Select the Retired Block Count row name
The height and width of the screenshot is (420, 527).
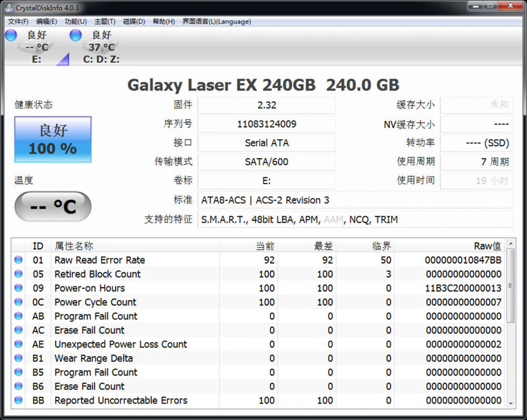point(97,274)
